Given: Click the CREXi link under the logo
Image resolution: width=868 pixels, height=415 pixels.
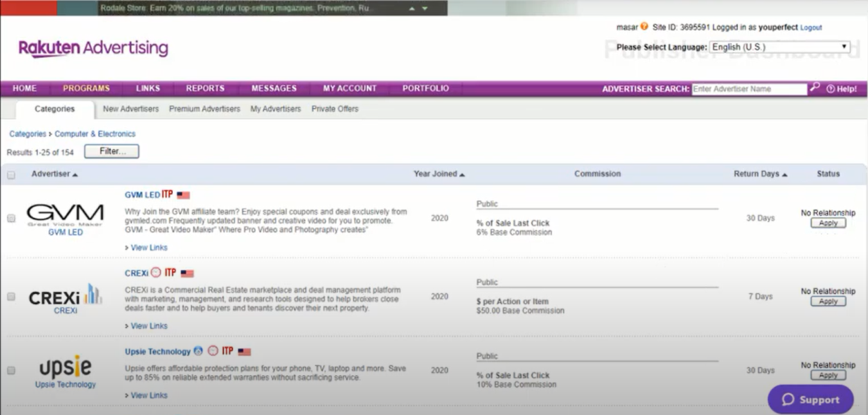Looking at the screenshot, I should [66, 311].
